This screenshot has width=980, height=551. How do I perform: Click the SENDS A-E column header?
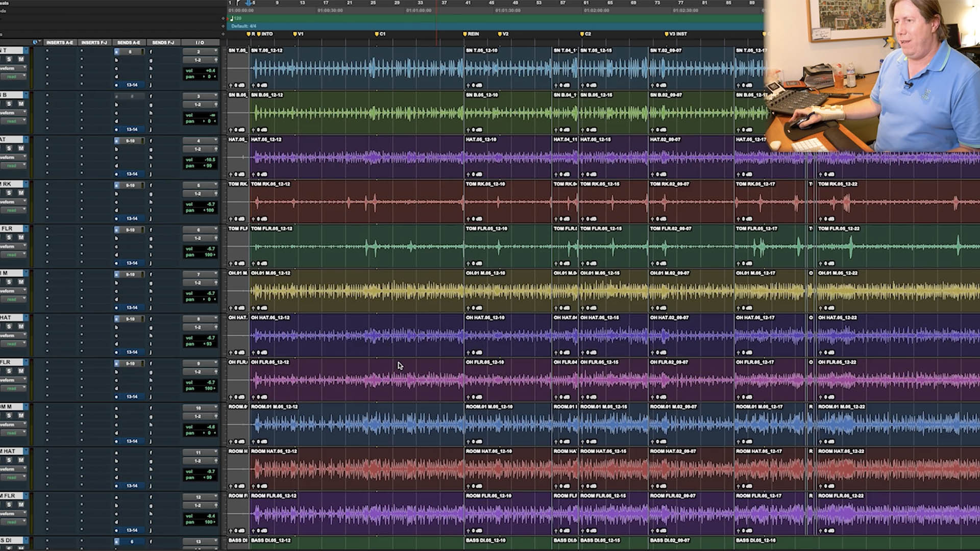(x=129, y=42)
